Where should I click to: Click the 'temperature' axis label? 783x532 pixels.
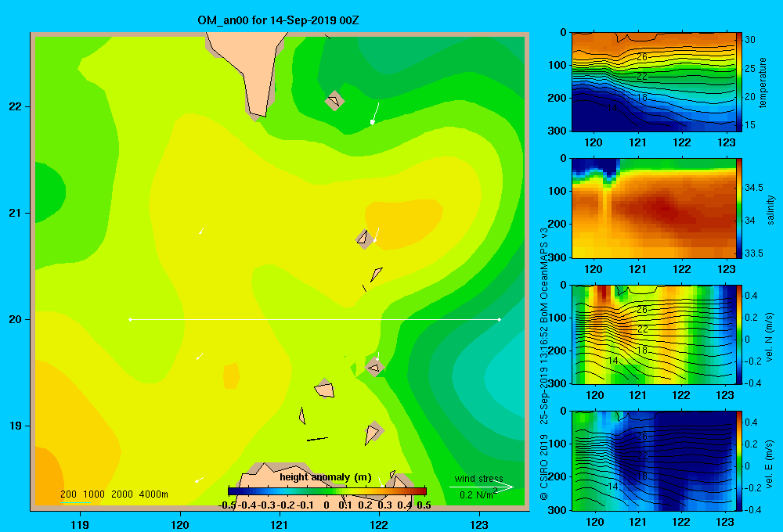coord(763,82)
